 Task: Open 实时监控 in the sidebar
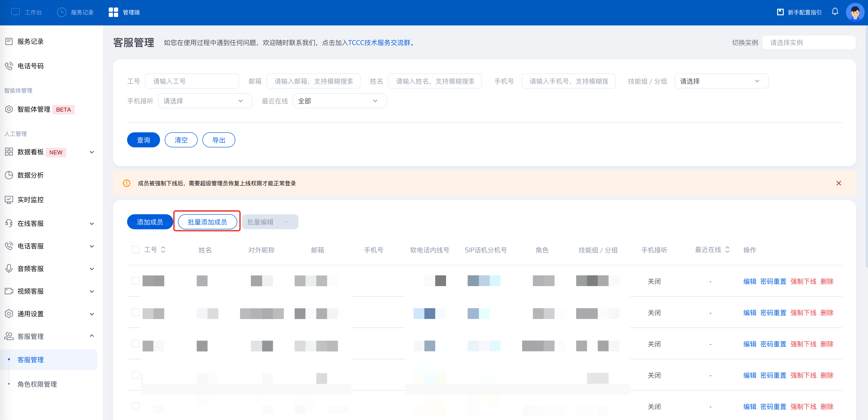(30, 200)
